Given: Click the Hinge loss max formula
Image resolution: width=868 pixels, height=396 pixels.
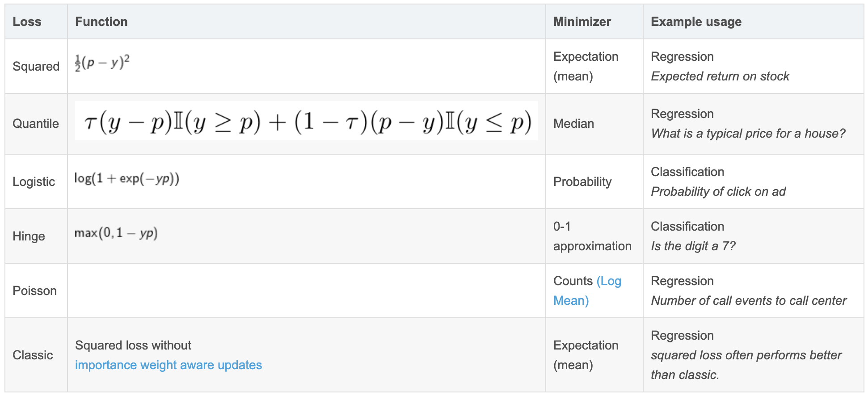Looking at the screenshot, I should [x=116, y=233].
